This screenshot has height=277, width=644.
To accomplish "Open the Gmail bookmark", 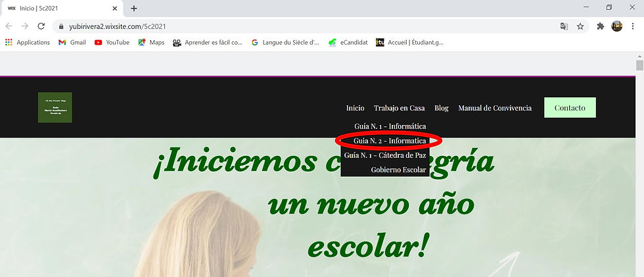I will click(x=72, y=42).
